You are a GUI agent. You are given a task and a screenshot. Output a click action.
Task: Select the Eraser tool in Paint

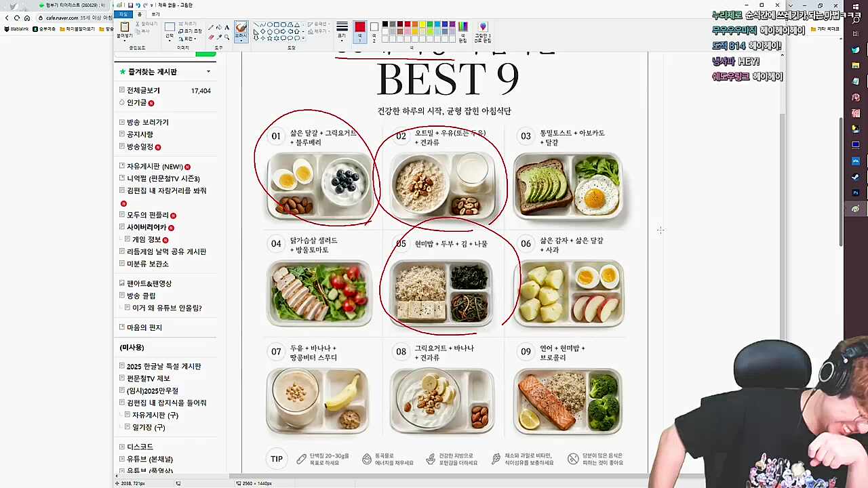[x=211, y=37]
